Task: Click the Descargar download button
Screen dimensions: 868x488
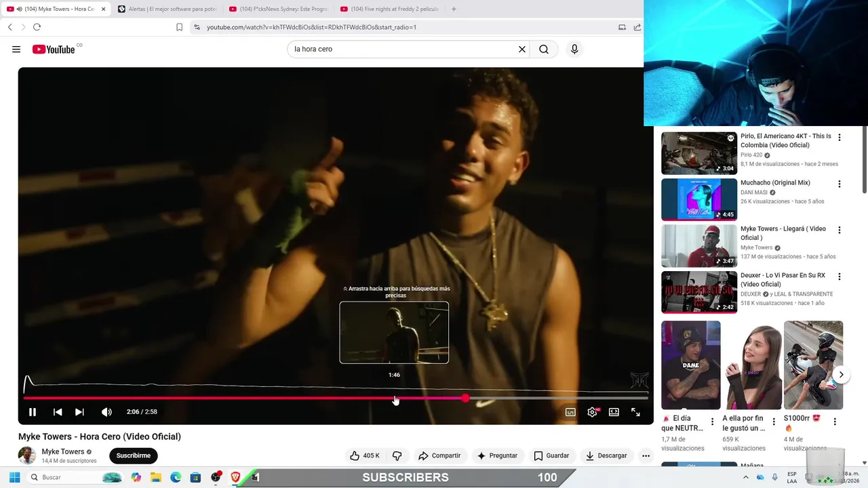Action: 606,455
